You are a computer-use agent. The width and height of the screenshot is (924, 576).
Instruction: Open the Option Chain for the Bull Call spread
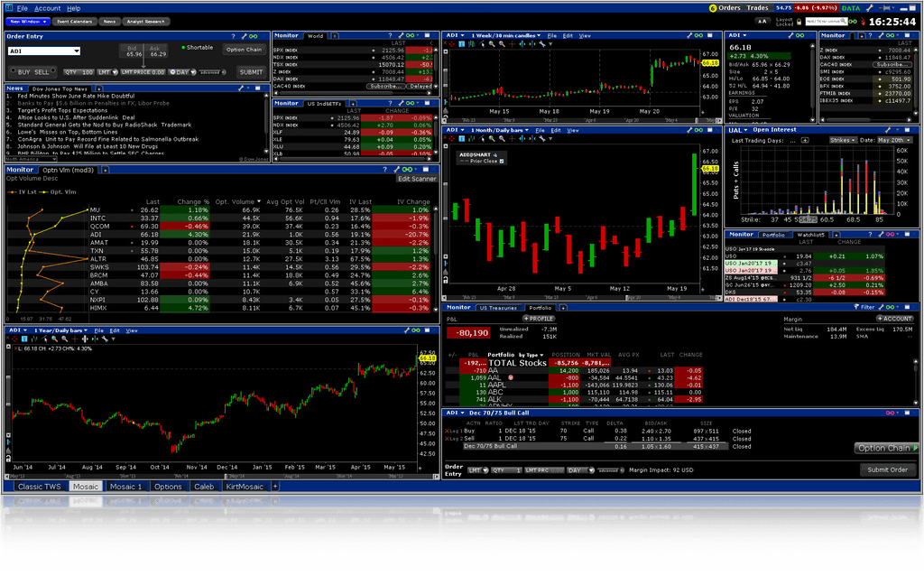(x=887, y=449)
